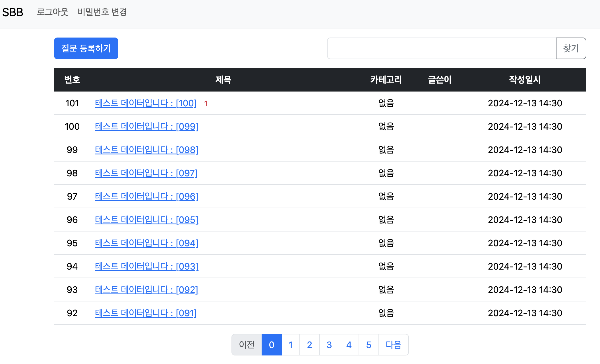Go to page 3
Viewport: 600px width, 364px height.
(x=329, y=345)
